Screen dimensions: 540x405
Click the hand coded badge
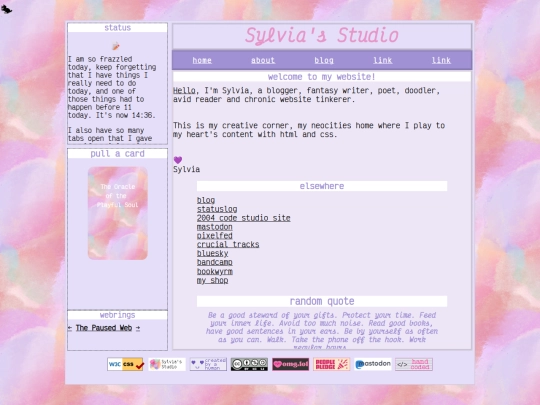tap(414, 364)
